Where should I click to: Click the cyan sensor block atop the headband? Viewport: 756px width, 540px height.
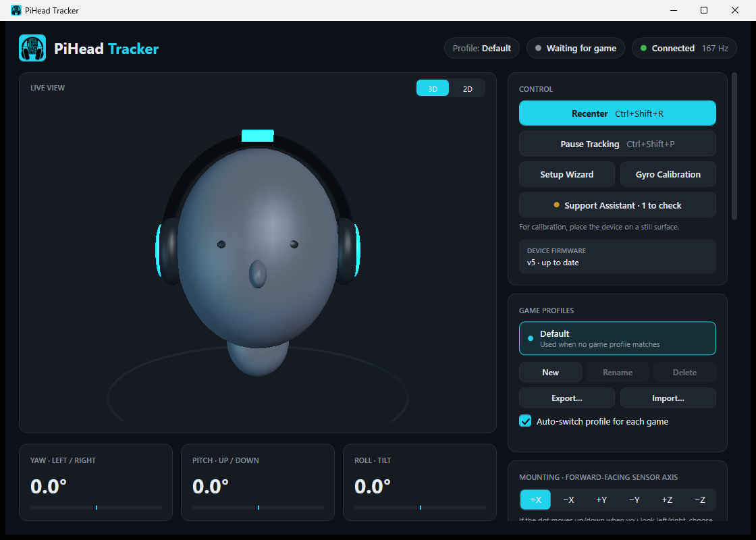(257, 136)
